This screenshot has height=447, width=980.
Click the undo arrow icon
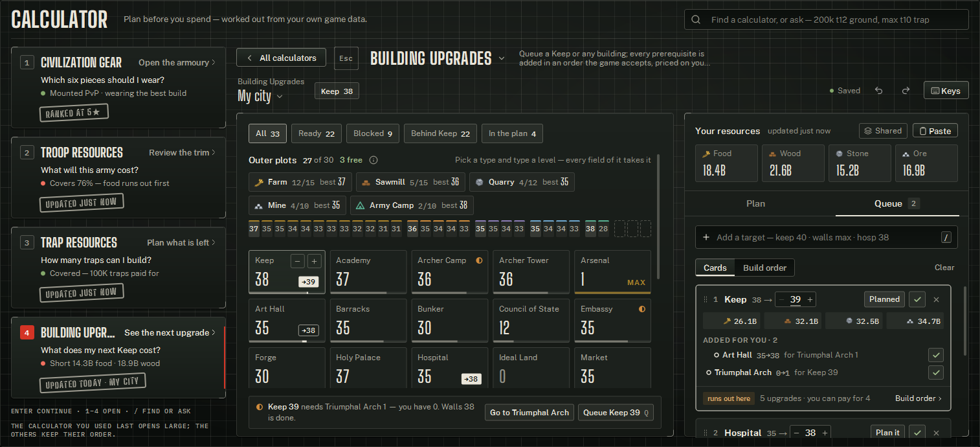[x=878, y=91]
